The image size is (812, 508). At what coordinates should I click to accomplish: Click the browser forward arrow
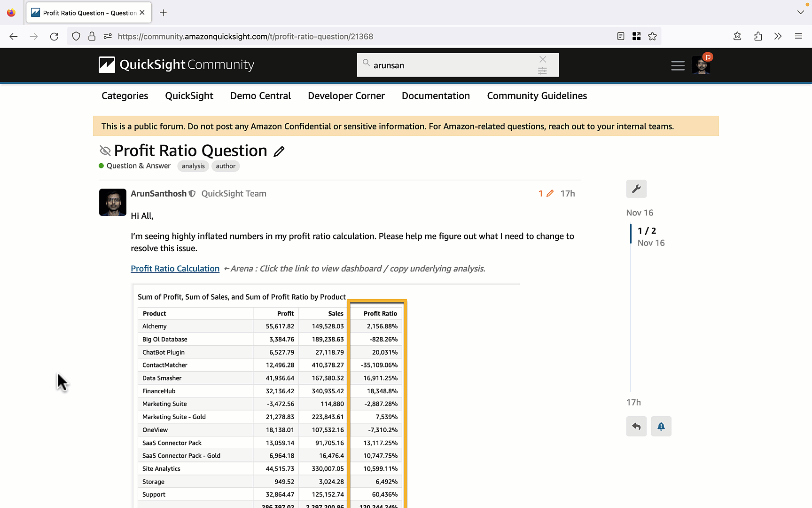pos(34,36)
